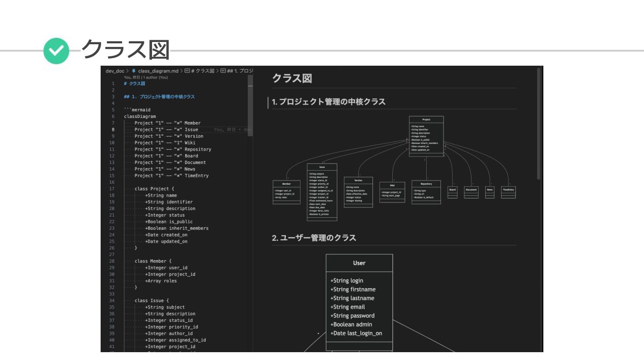Click the symbol icon before '## 1. プロジ' breadcrumb

[x=223, y=71]
